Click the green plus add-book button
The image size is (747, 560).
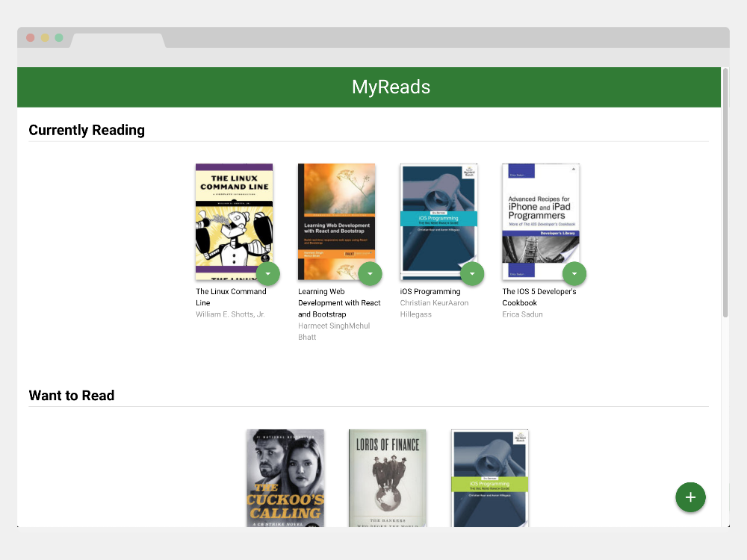[x=690, y=497]
